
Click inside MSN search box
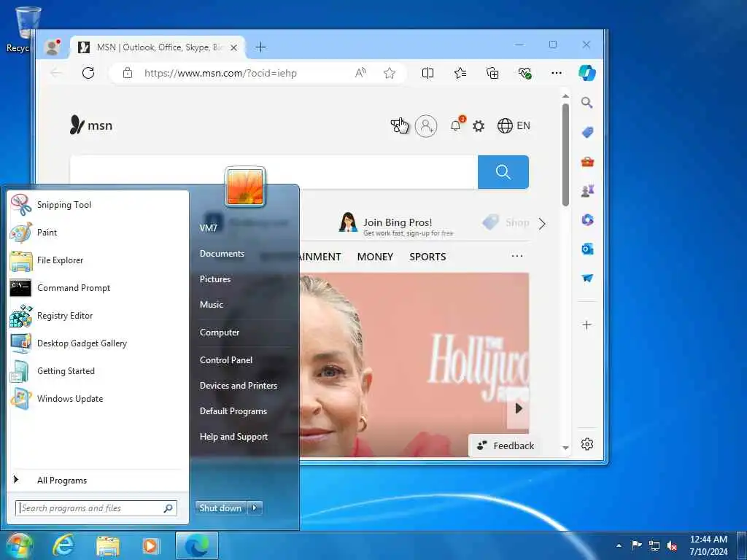coord(274,172)
